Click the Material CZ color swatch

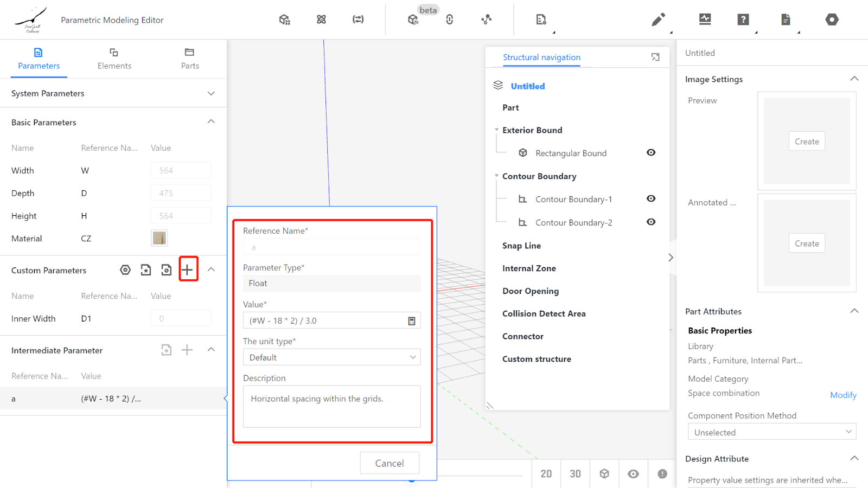coord(159,238)
